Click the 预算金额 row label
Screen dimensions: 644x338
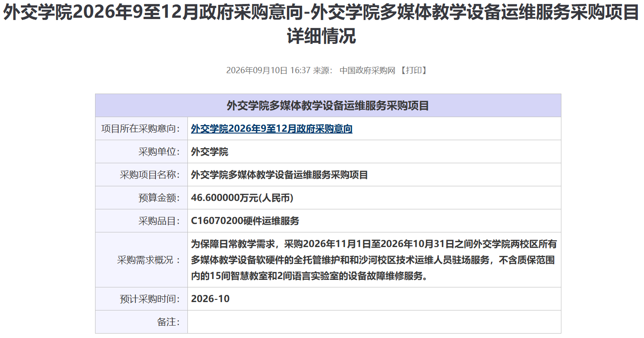(159, 198)
